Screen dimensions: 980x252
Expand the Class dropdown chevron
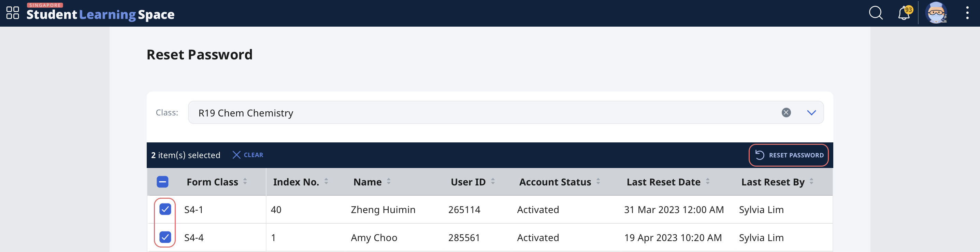point(811,112)
